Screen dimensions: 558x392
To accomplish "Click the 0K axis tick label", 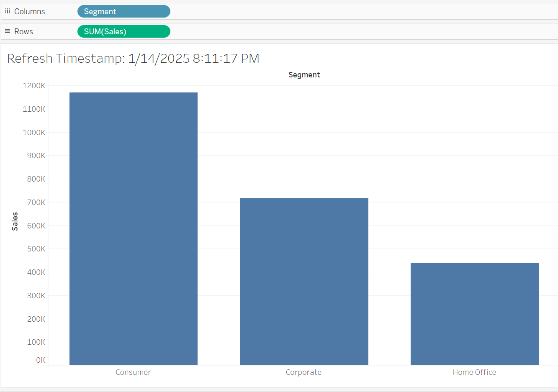I will tap(40, 360).
